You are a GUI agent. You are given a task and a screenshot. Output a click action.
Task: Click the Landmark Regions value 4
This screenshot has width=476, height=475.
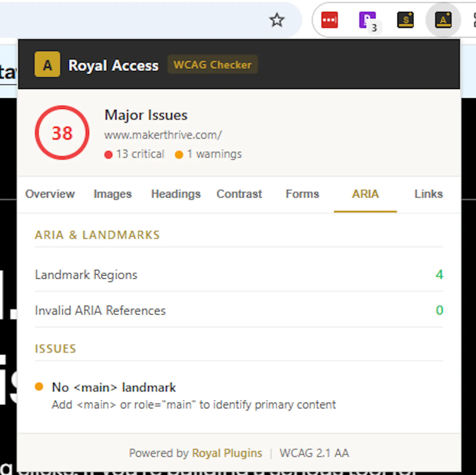coord(439,274)
